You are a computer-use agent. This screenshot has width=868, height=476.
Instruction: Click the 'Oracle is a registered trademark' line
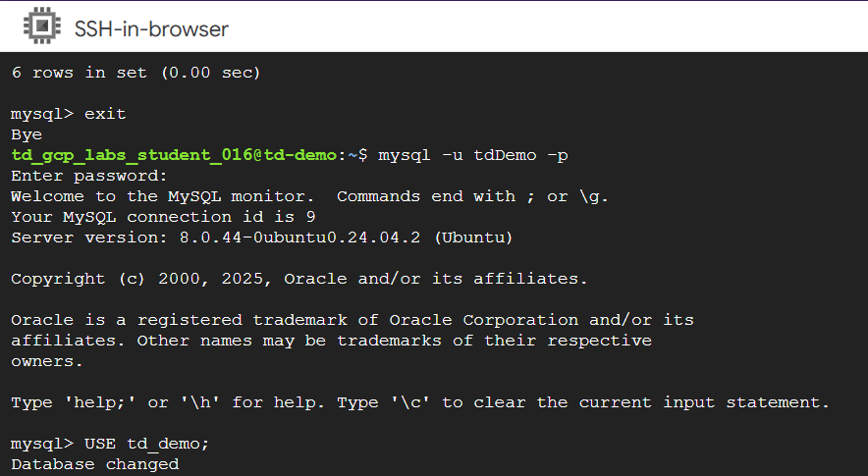pos(352,320)
